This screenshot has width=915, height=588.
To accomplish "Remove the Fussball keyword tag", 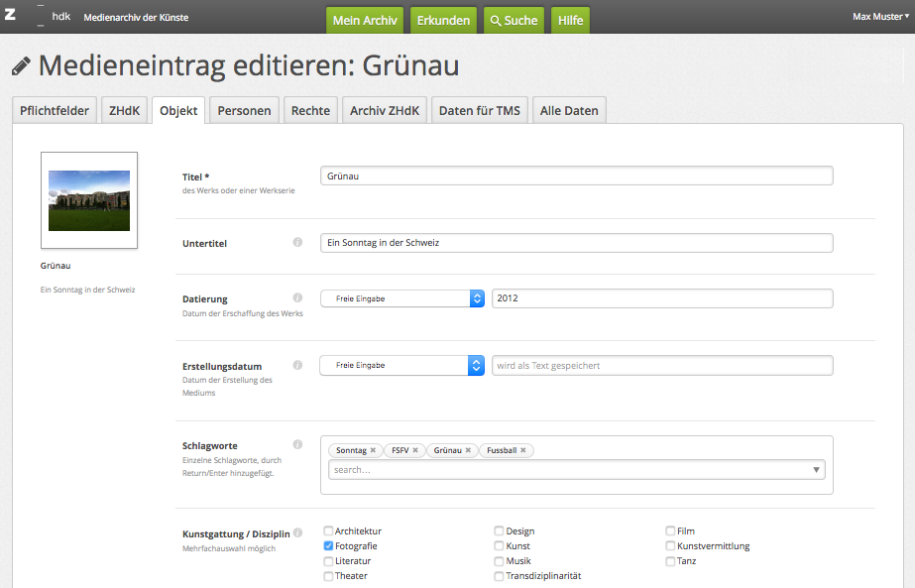I will (x=523, y=450).
